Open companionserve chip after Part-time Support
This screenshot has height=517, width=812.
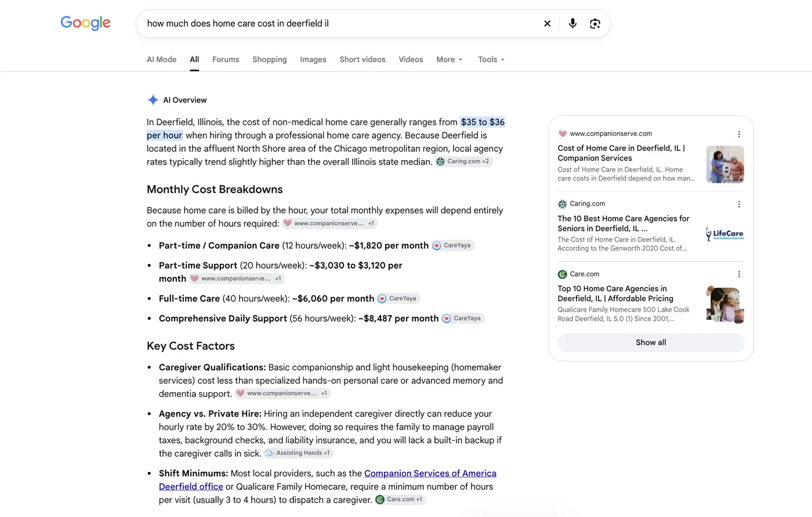(x=237, y=279)
